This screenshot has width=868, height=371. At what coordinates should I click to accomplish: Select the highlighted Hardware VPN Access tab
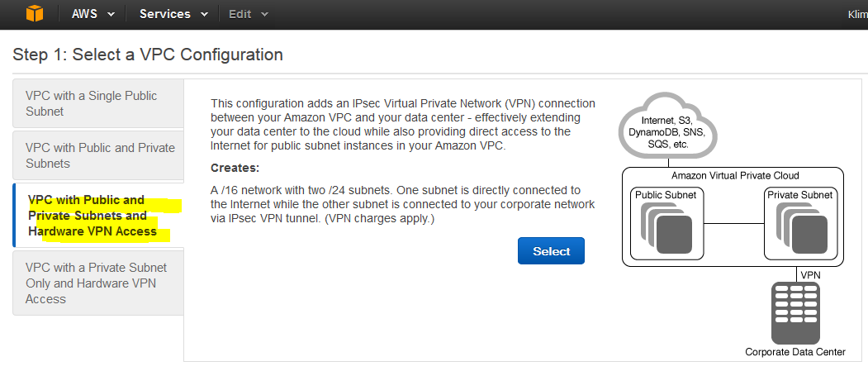coord(98,216)
